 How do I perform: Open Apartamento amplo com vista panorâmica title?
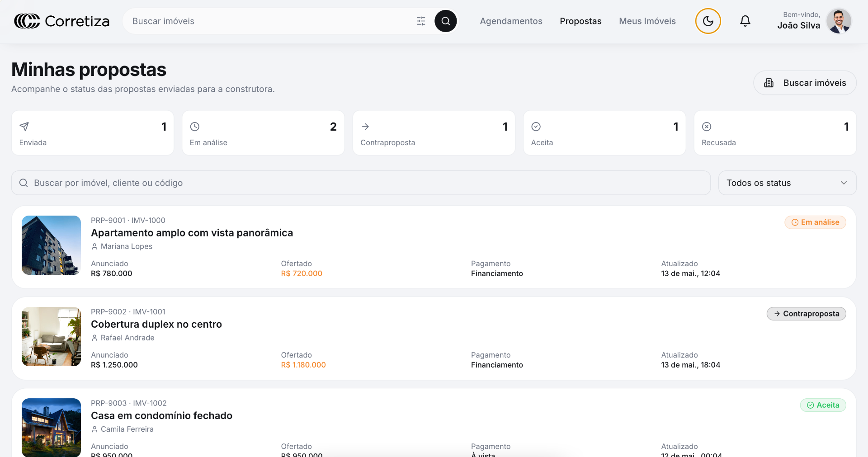pos(192,233)
